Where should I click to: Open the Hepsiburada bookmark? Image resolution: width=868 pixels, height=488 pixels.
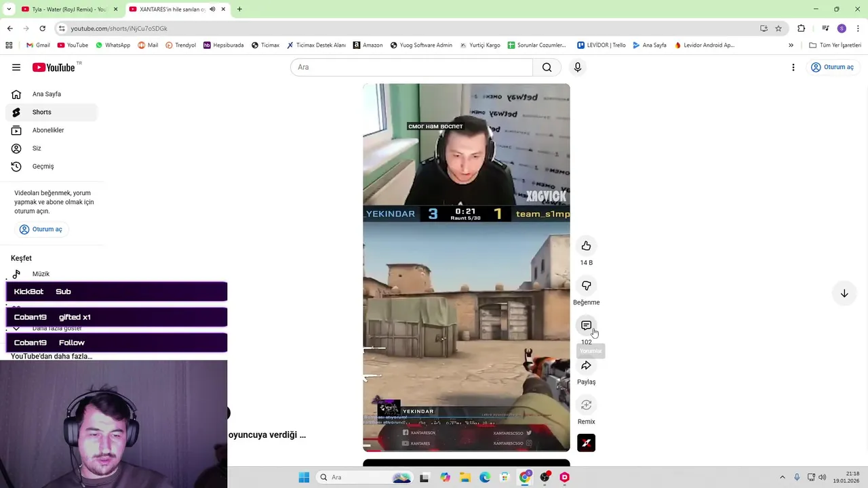point(223,45)
